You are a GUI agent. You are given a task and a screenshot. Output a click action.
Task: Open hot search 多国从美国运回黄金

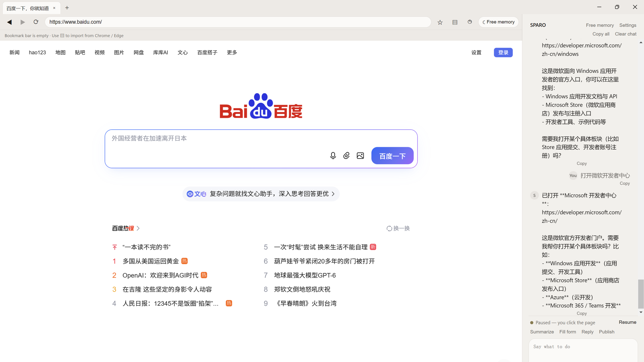[151, 261]
